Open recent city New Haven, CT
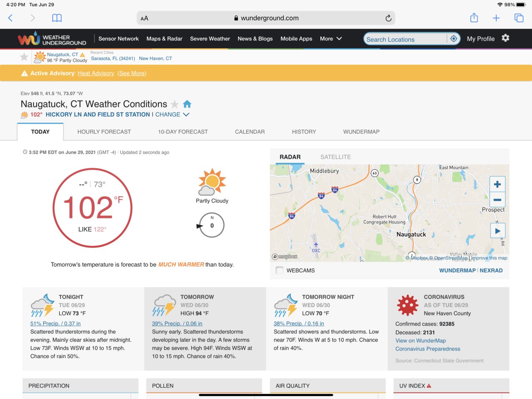 156,59
